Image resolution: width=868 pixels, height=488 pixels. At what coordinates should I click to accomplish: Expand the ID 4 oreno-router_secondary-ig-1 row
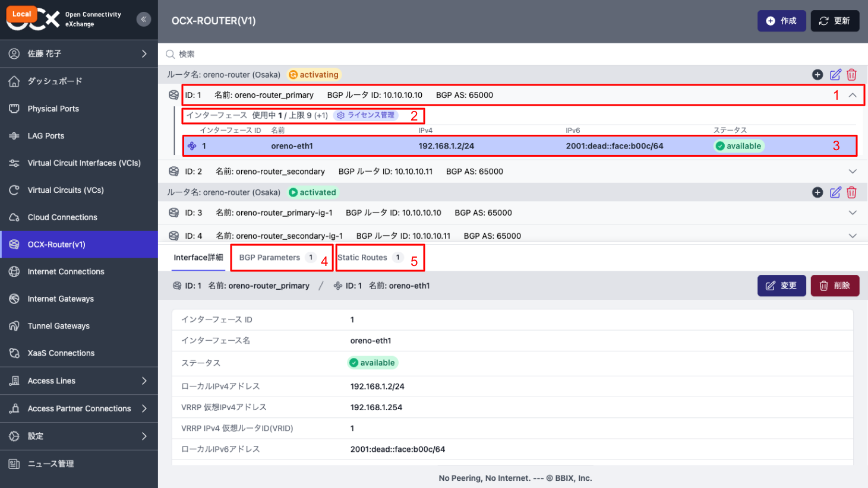click(x=853, y=236)
